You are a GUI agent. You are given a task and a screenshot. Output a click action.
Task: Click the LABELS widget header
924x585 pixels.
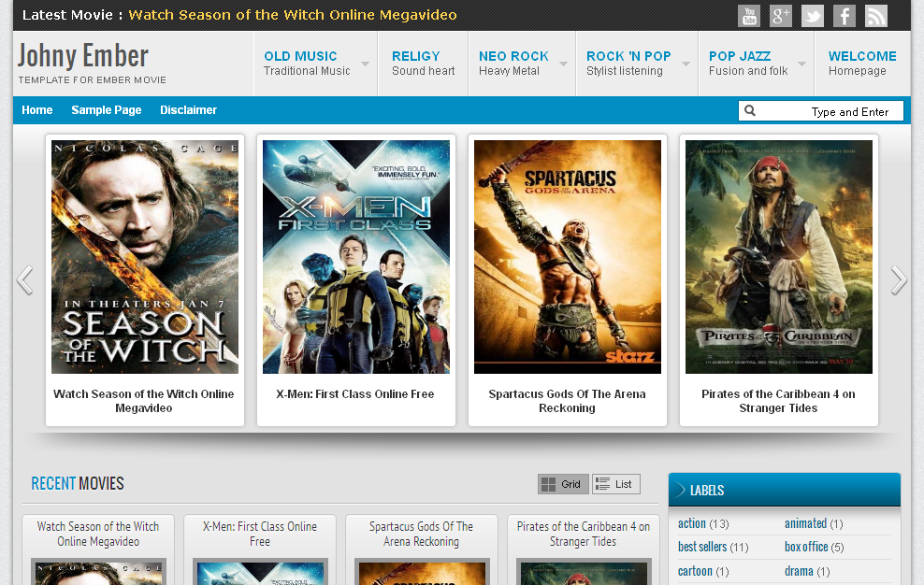[x=785, y=491]
